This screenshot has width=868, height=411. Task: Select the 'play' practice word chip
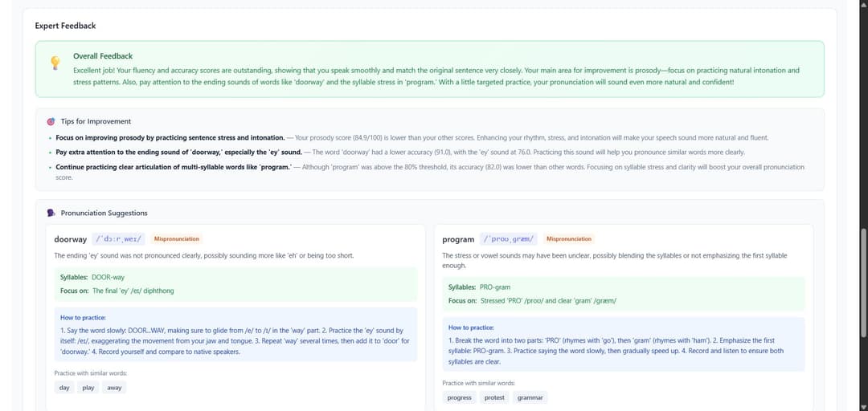coord(88,388)
